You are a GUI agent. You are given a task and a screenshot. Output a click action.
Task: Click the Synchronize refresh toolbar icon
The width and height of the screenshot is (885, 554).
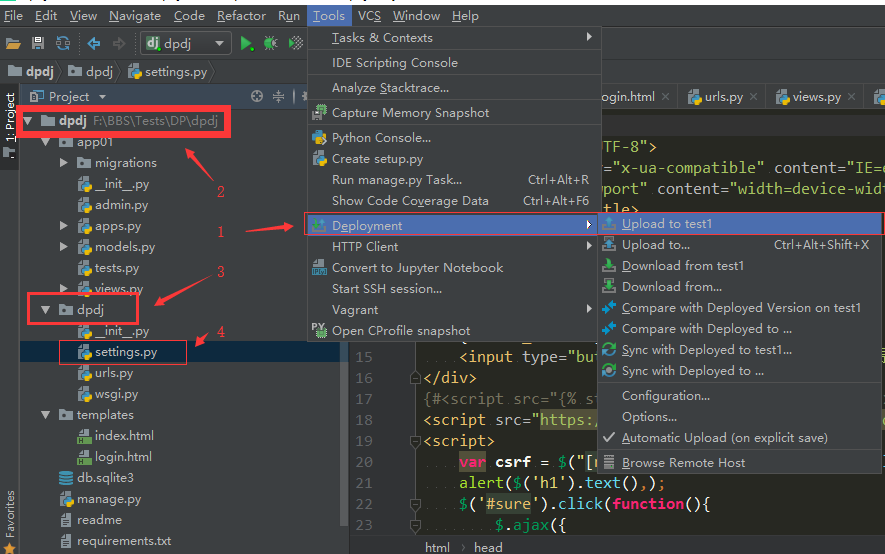(63, 44)
